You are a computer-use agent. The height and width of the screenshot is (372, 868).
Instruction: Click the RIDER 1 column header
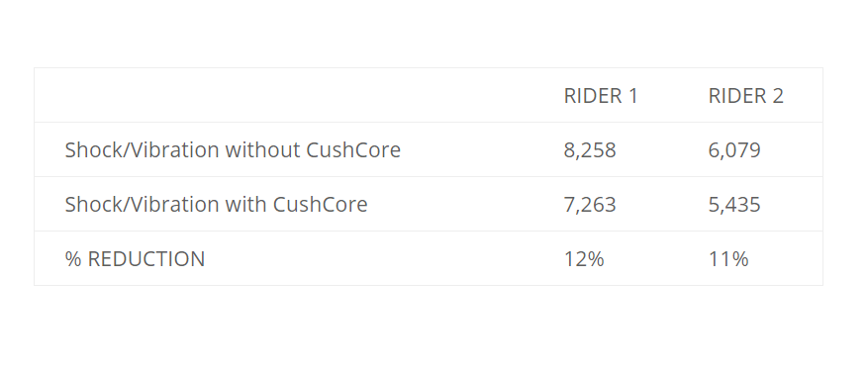click(x=601, y=96)
